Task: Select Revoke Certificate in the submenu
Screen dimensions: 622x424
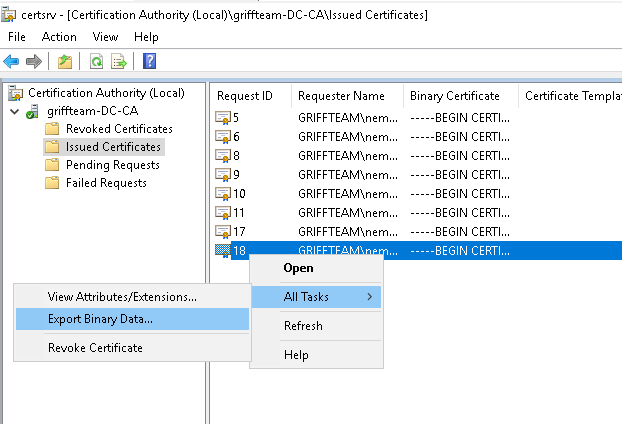Action: click(95, 348)
